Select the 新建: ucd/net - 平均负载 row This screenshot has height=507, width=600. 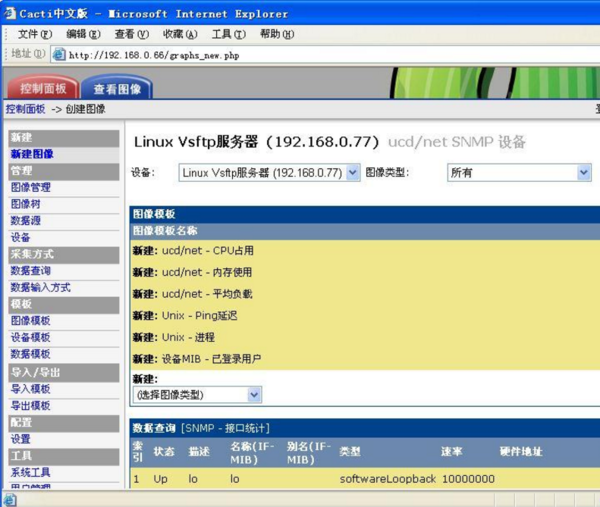(x=365, y=294)
